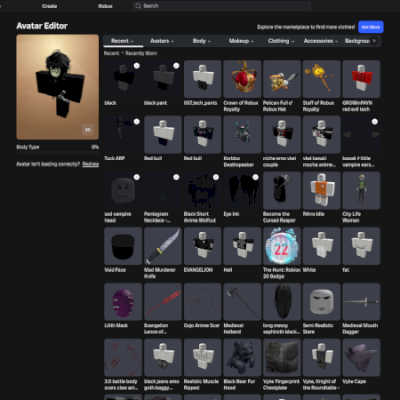Click the Get More button
Image resolution: width=400 pixels, height=400 pixels.
[371, 27]
